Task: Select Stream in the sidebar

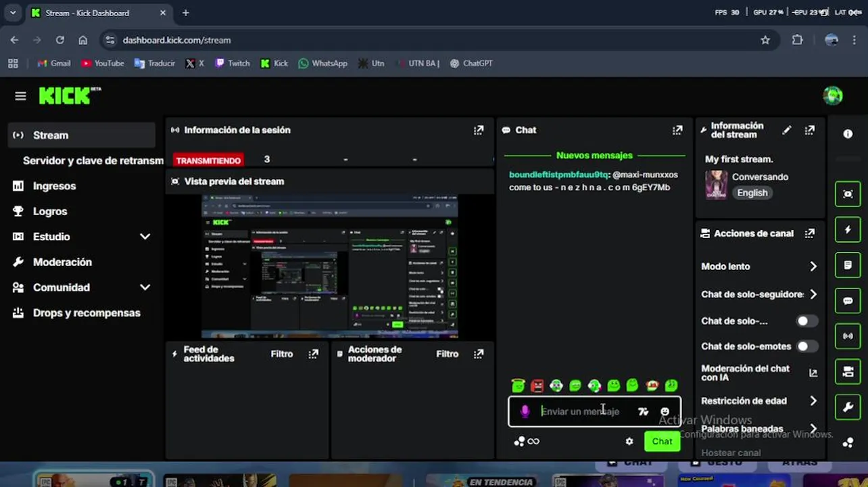Action: pyautogui.click(x=82, y=135)
